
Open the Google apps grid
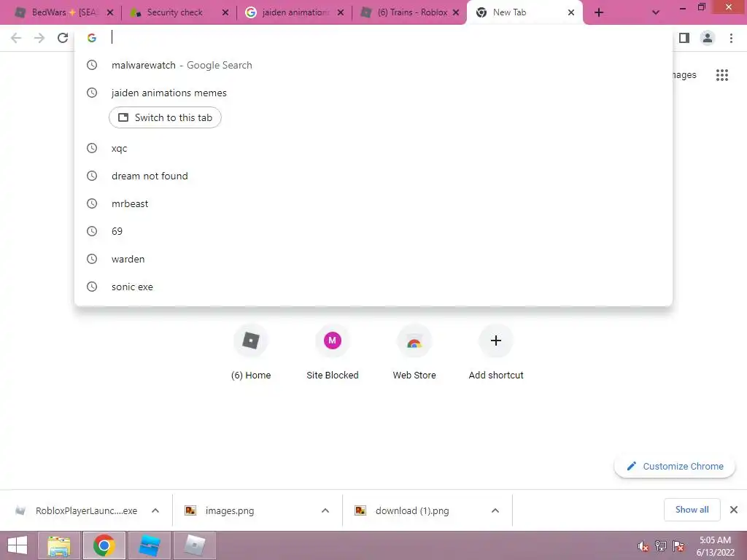pos(721,75)
